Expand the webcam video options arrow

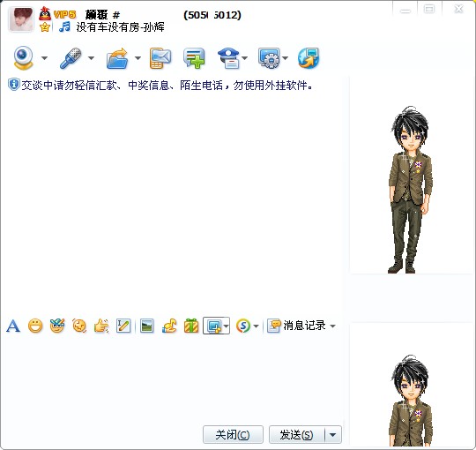tap(44, 57)
